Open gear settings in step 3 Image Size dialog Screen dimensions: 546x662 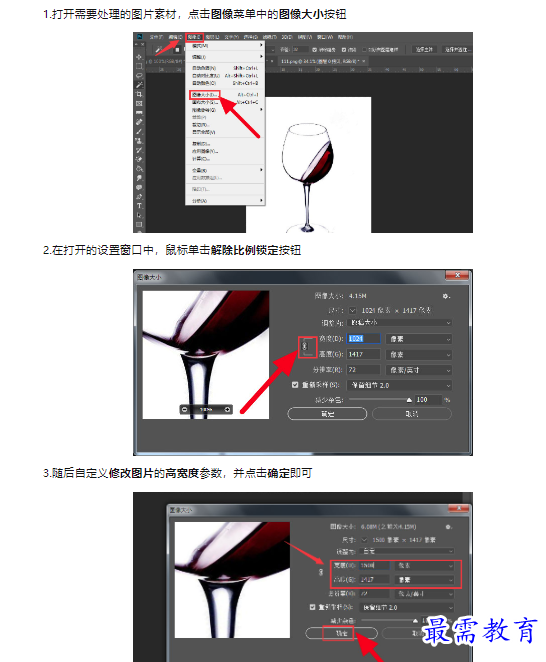point(448,527)
